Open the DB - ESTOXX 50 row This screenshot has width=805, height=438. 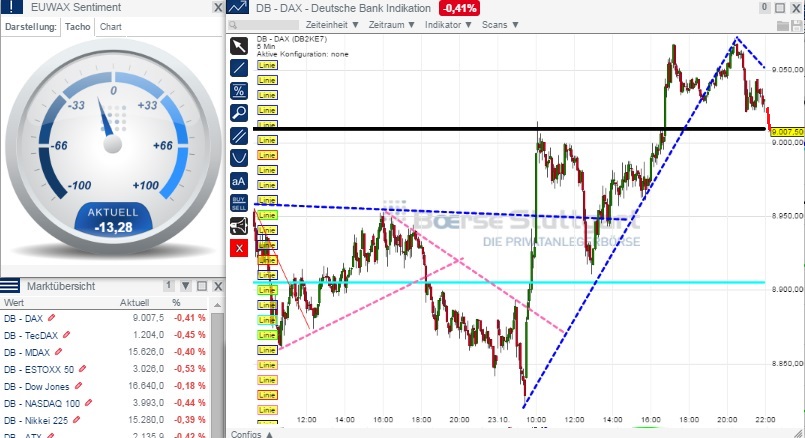[105, 369]
